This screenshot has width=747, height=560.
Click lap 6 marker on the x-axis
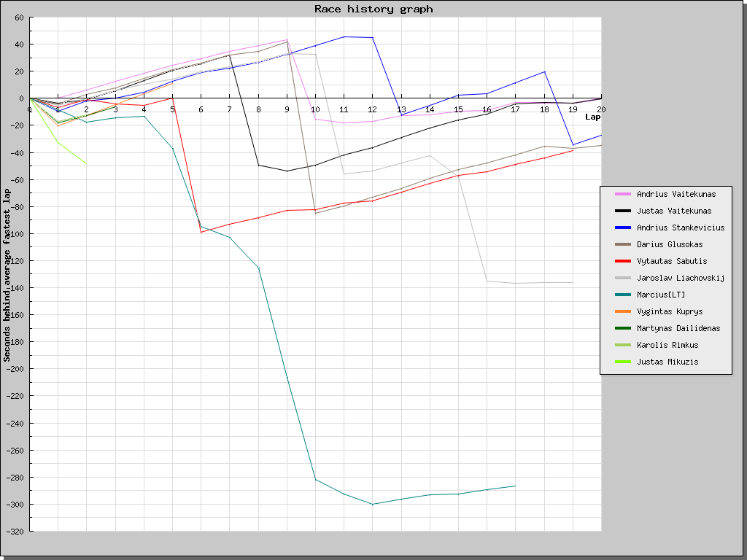click(201, 109)
